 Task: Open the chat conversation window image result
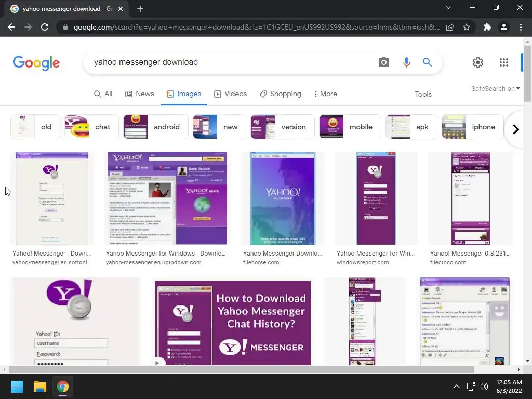pos(464,321)
